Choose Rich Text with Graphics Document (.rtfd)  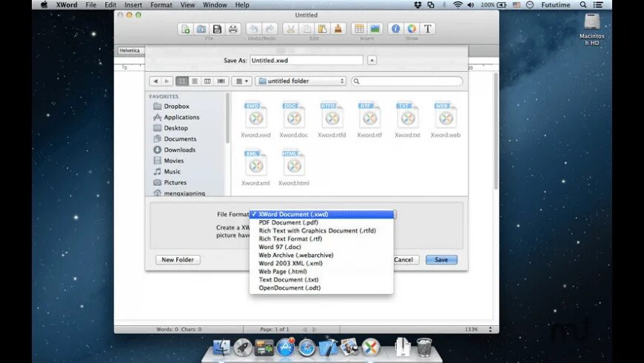click(321, 230)
